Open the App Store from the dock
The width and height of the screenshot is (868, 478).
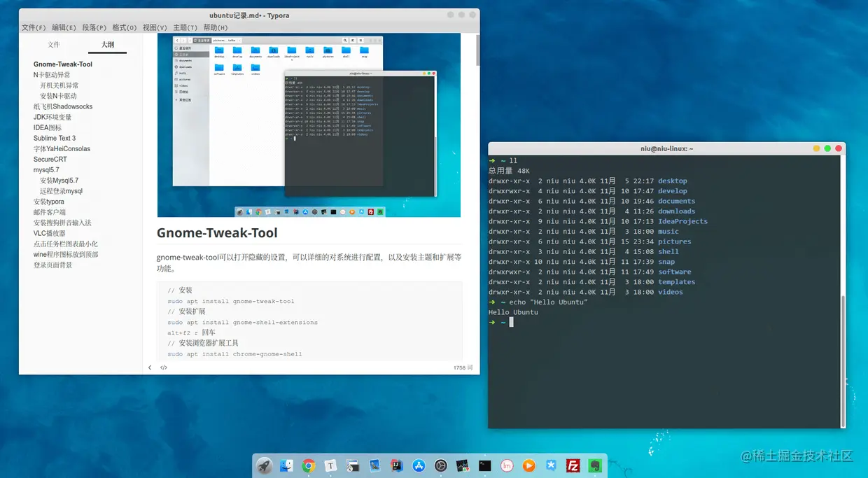418,465
